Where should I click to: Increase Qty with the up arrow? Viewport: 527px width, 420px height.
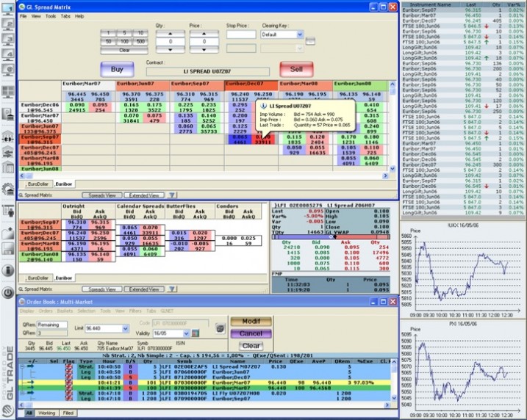tap(170, 34)
